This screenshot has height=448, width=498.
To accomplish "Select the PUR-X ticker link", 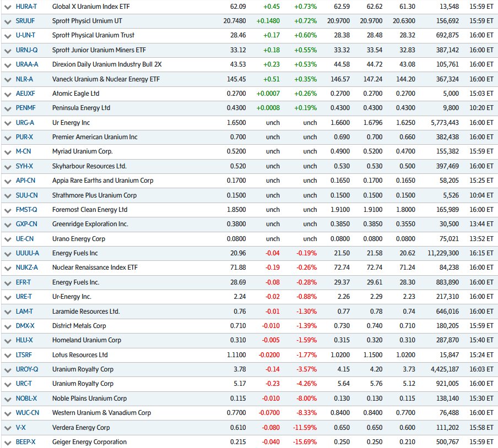I will [x=25, y=137].
